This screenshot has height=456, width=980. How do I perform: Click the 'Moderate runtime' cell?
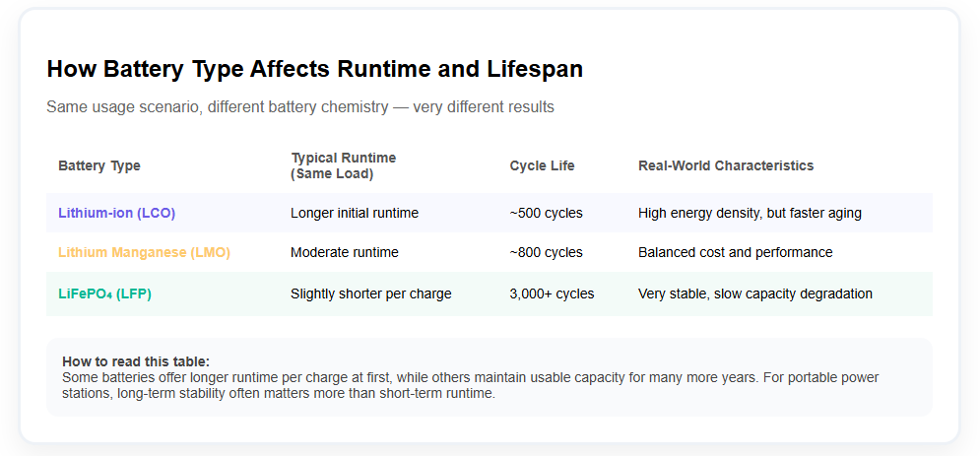(x=345, y=252)
